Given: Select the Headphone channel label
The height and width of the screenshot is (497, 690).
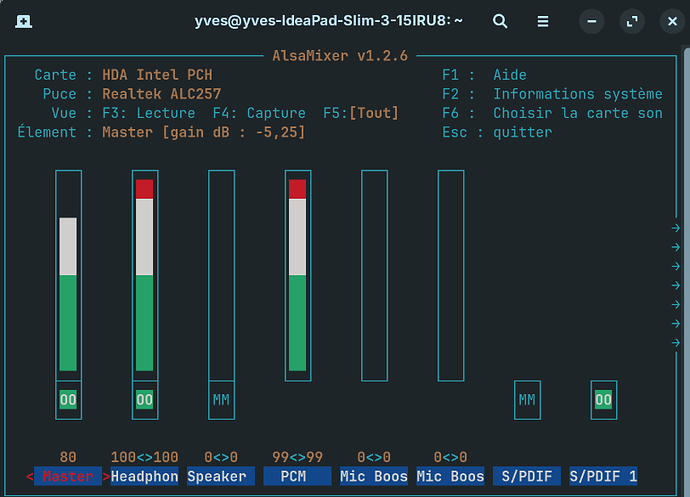Looking at the screenshot, I should 145,476.
